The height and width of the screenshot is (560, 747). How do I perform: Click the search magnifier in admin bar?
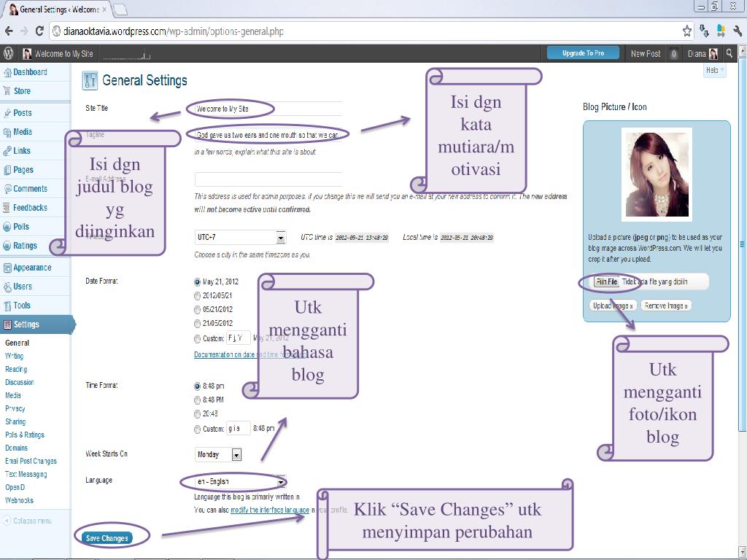pos(729,53)
